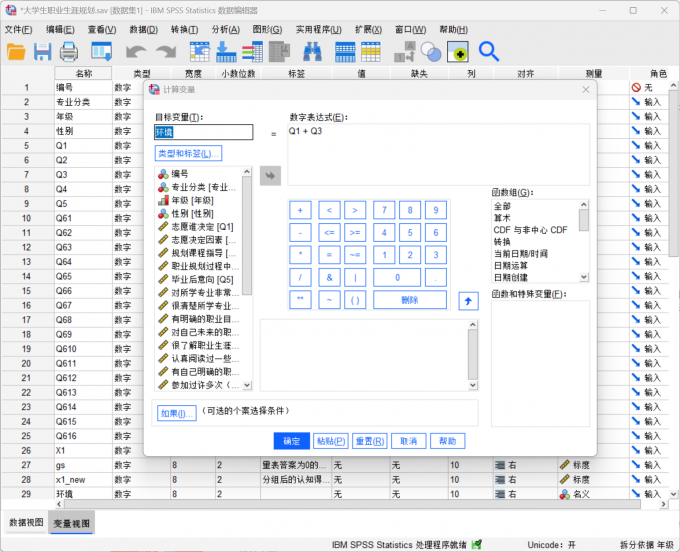Screen dimensions: 680x552
Task: Click the up arrow function insert button
Action: (468, 301)
